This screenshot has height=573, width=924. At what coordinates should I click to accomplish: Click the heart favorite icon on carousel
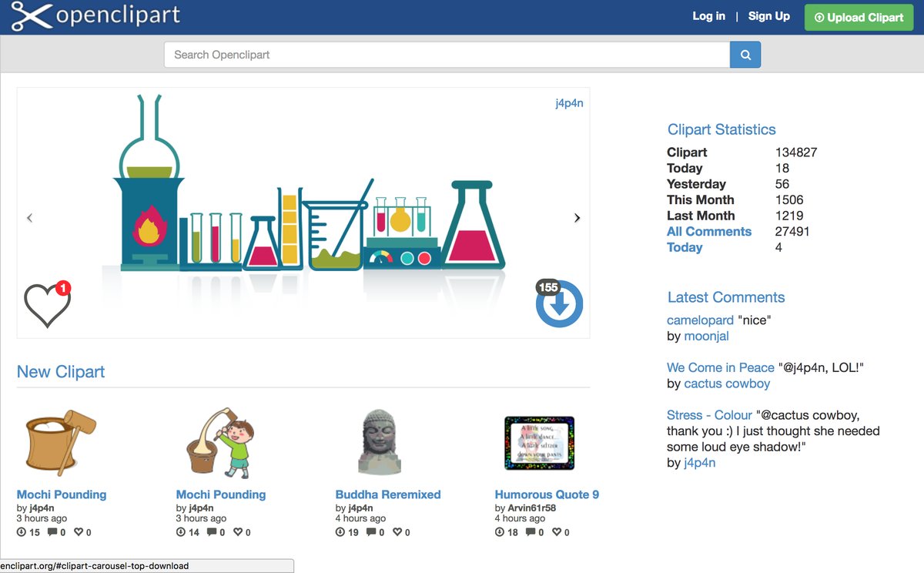tap(46, 304)
